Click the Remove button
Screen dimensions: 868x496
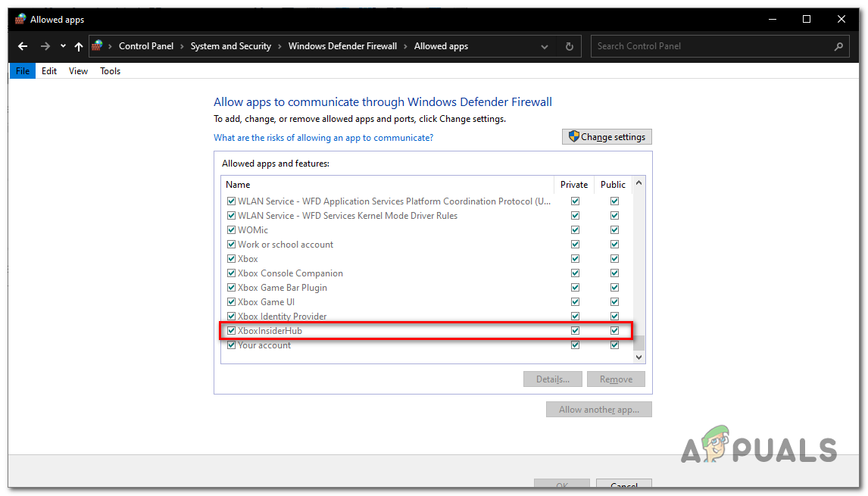click(616, 379)
